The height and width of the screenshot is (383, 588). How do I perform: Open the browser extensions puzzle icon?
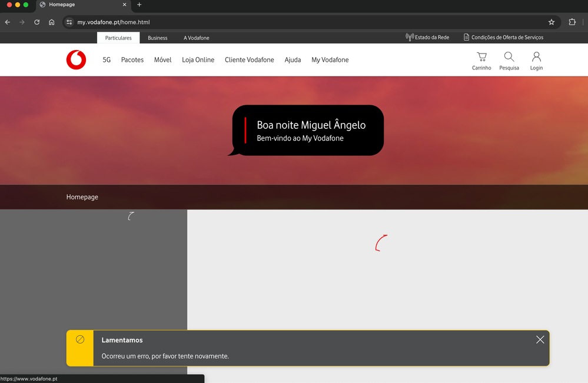572,22
